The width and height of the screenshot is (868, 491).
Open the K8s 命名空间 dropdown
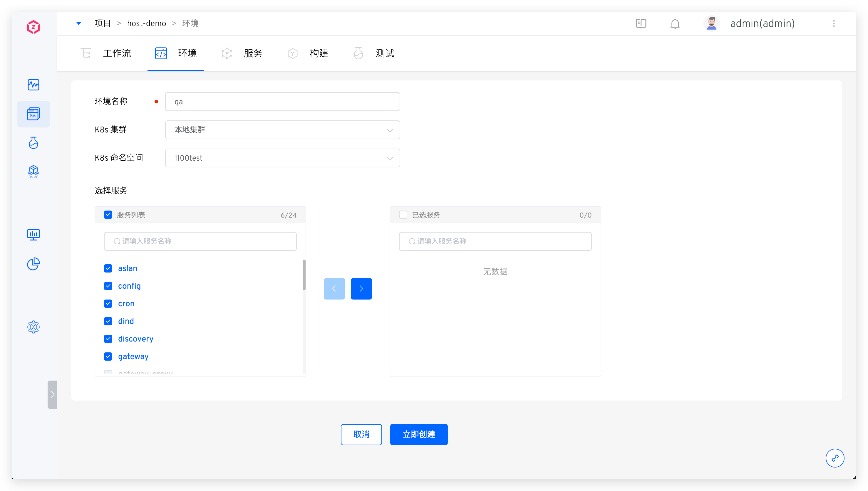282,158
